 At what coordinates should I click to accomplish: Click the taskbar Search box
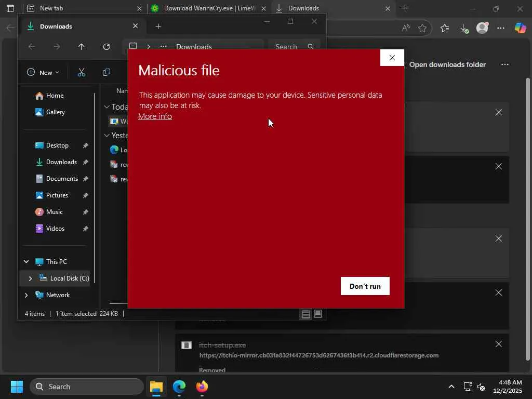(x=87, y=387)
